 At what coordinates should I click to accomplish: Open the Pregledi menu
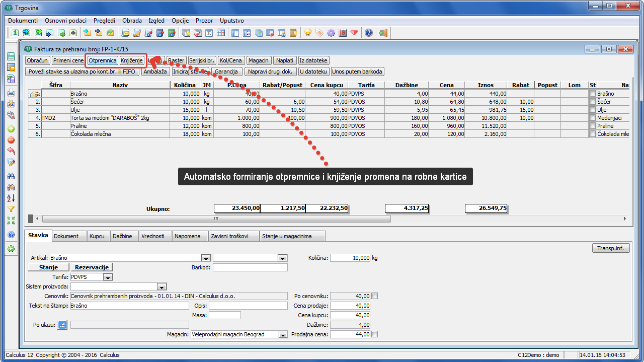pos(104,21)
